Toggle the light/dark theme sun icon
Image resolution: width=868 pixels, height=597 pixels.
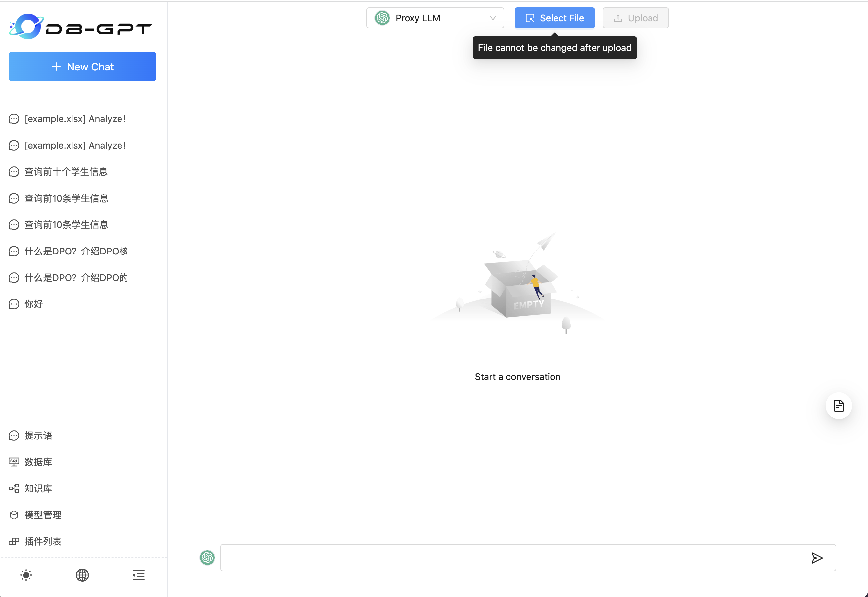(26, 575)
